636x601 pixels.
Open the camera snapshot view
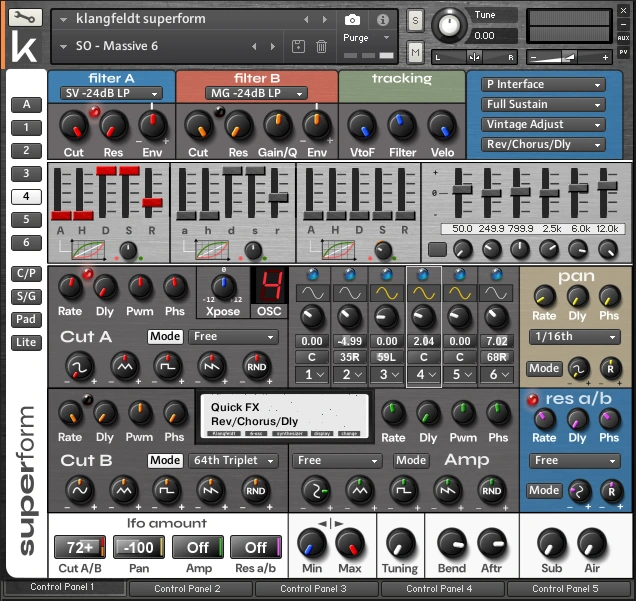(352, 19)
